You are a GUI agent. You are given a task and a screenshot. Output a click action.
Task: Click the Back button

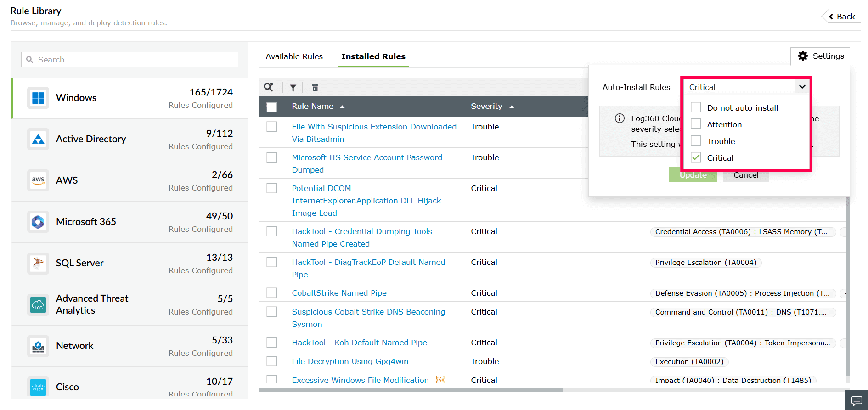(x=841, y=17)
